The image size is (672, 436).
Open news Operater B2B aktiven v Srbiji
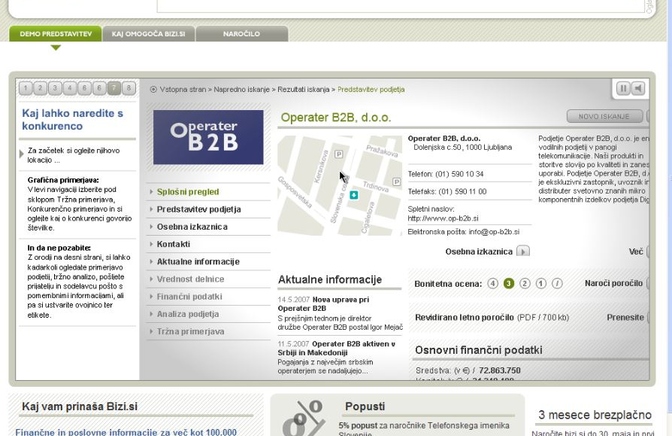tap(336, 348)
